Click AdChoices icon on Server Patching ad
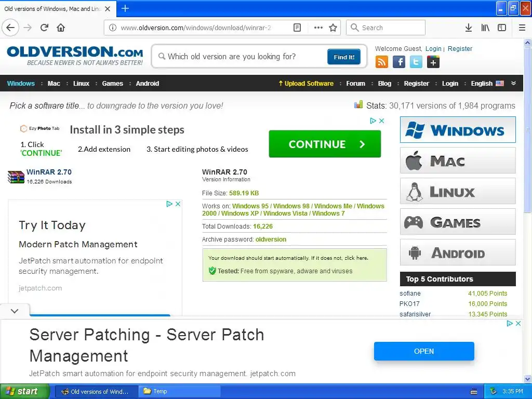This screenshot has height=399, width=532. coord(510,323)
